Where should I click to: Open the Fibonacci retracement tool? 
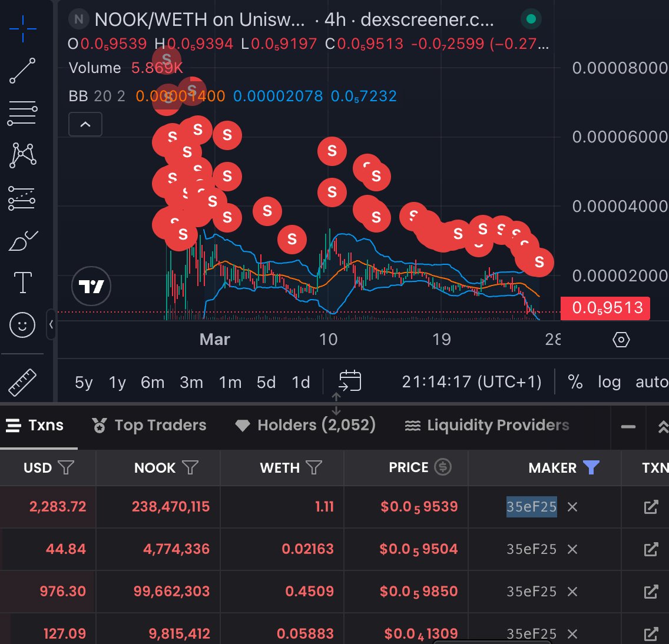pos(22,113)
